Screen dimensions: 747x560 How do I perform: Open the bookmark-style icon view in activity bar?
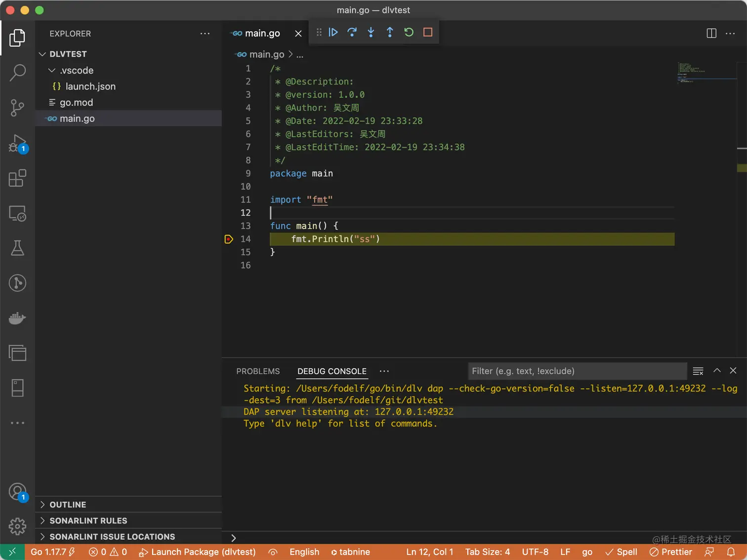pos(17,388)
